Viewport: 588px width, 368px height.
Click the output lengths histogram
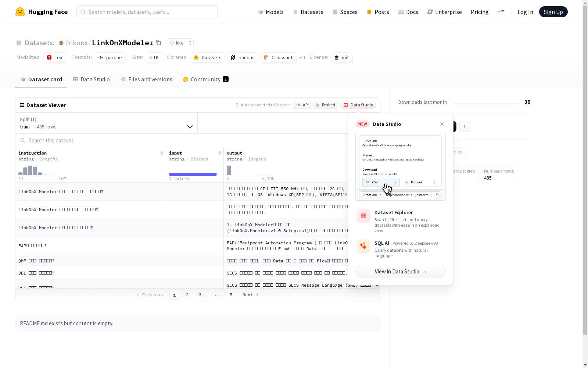(x=251, y=170)
